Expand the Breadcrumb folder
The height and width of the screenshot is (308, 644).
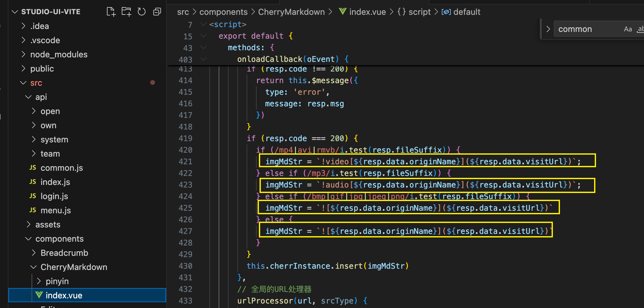[33, 253]
